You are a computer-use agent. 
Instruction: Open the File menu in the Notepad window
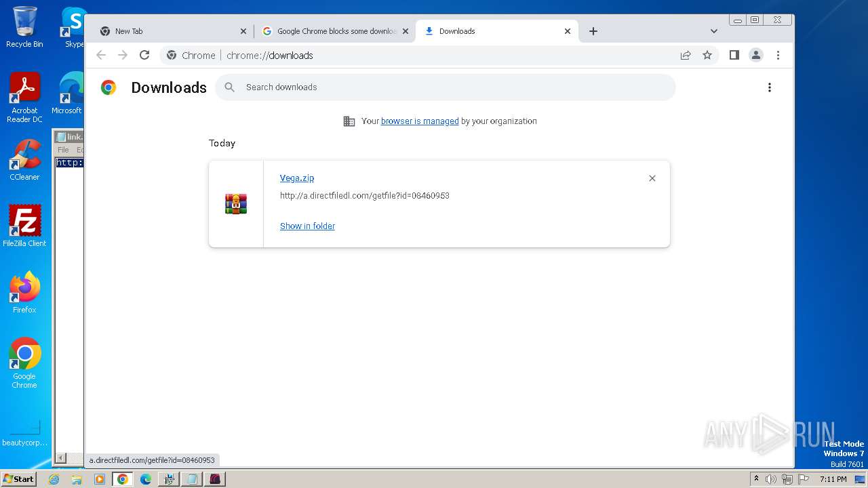tap(63, 150)
